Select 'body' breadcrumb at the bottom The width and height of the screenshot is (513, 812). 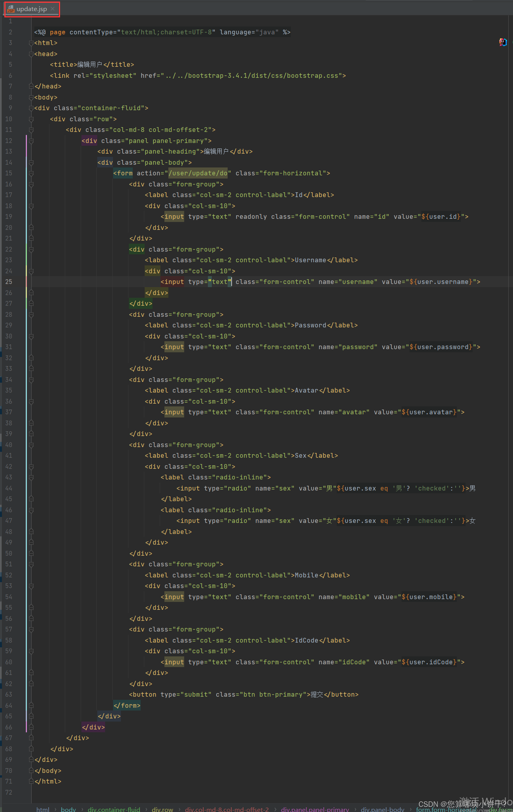pyautogui.click(x=68, y=809)
